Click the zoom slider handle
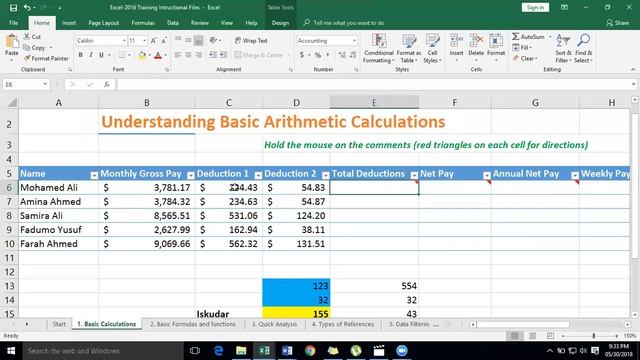The width and height of the screenshot is (640, 360). coord(594,336)
